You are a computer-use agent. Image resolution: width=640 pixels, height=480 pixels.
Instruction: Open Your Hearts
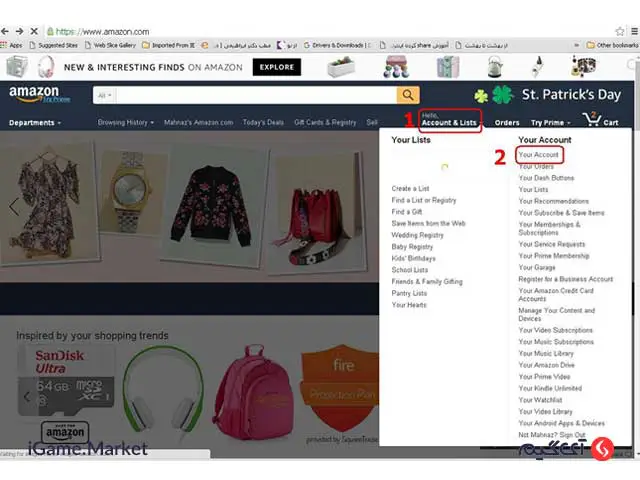pos(409,305)
